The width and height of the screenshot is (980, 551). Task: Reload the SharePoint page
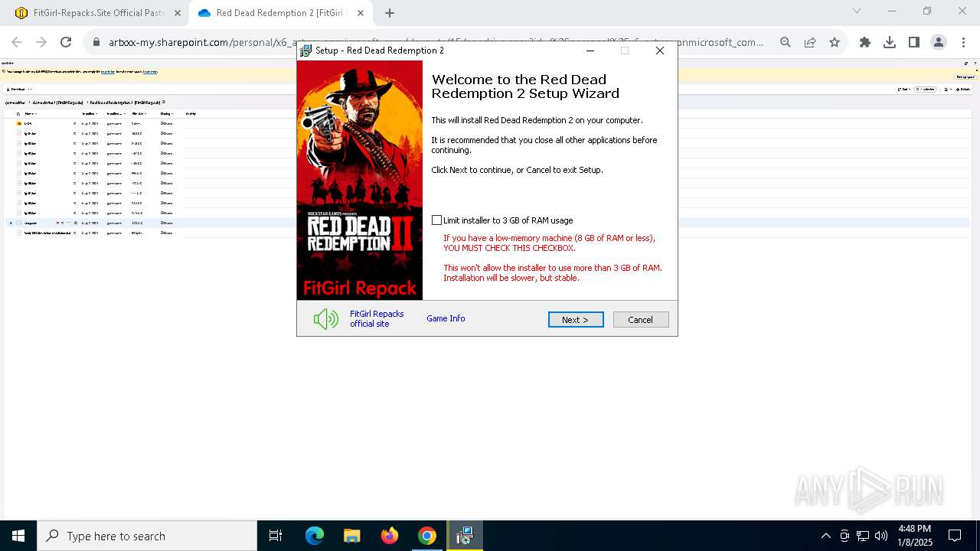click(x=66, y=43)
